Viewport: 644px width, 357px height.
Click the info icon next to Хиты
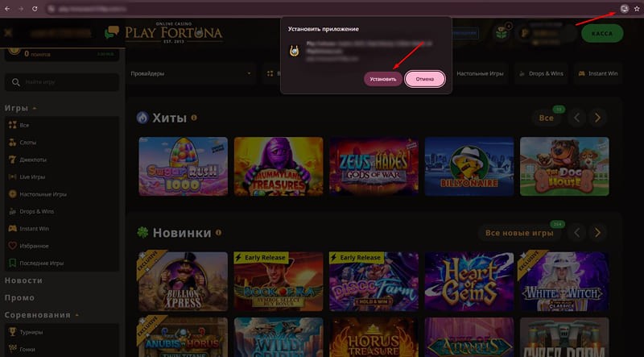point(194,118)
